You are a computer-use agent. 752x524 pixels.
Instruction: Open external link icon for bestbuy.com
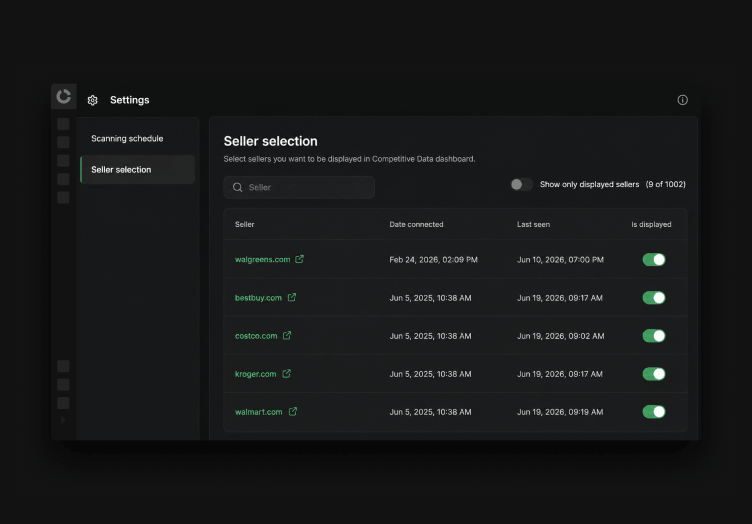coord(292,297)
